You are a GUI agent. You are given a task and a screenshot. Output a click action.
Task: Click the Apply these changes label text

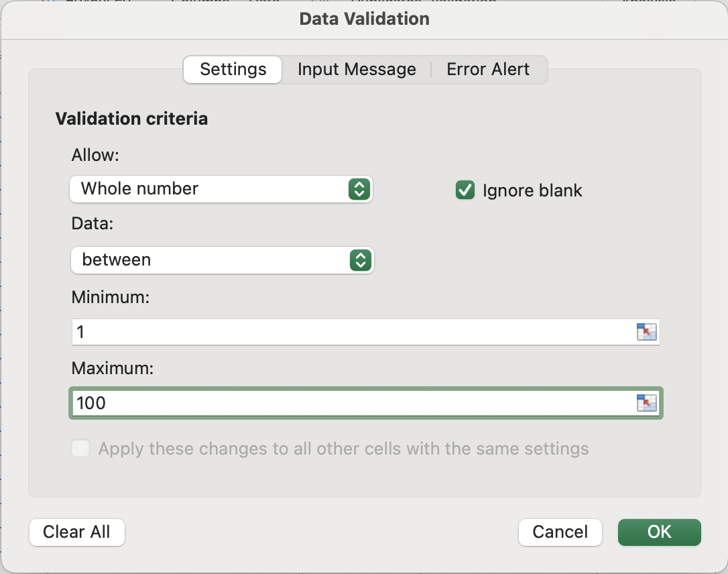point(343,449)
